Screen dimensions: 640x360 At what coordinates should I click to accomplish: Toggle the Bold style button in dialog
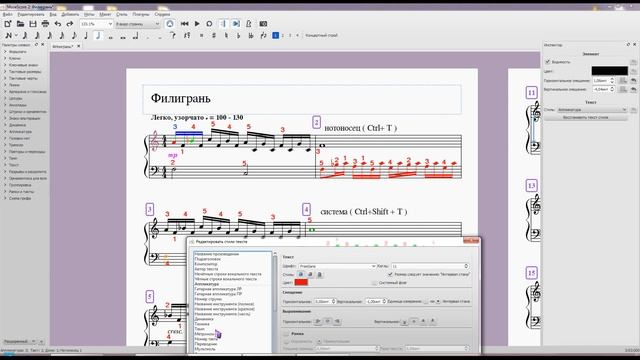point(301,274)
